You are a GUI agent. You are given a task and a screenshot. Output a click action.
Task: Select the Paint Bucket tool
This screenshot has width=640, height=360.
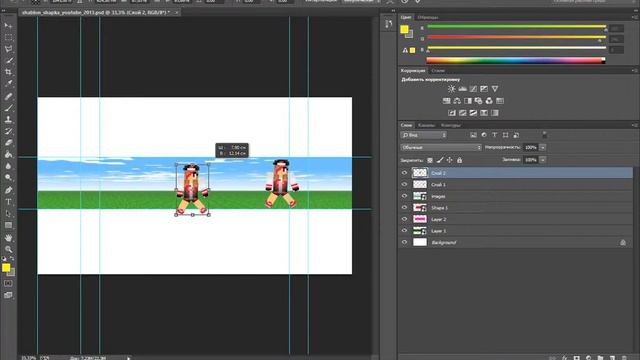coord(8,154)
